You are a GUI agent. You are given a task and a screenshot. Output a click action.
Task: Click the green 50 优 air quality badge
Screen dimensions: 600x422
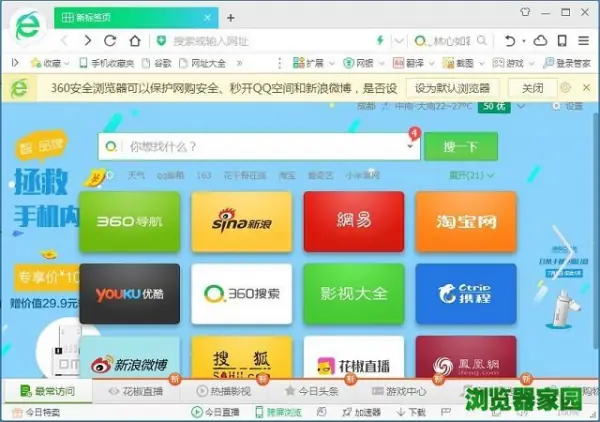coord(494,106)
